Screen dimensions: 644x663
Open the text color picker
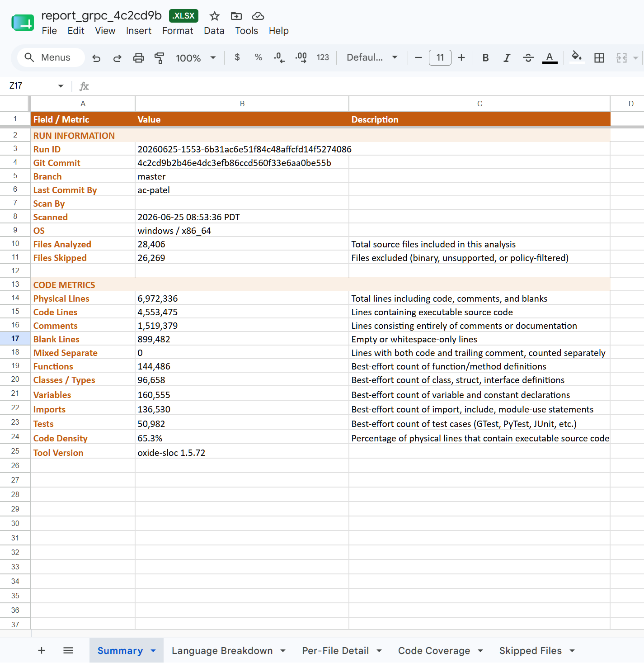click(550, 57)
